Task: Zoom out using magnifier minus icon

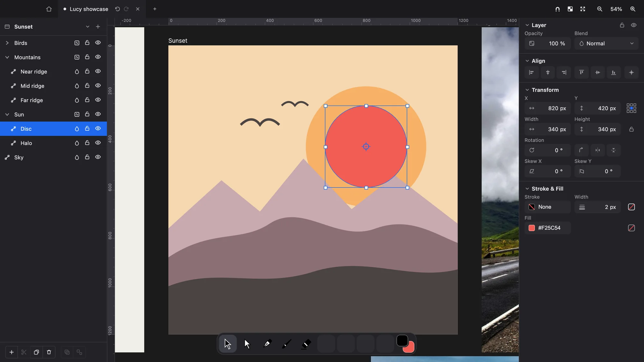Action: click(600, 9)
